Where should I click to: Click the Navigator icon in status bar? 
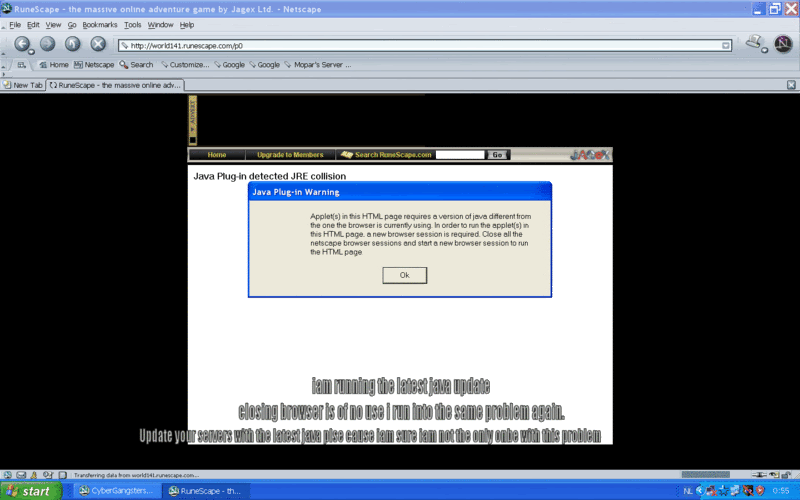[x=8, y=475]
